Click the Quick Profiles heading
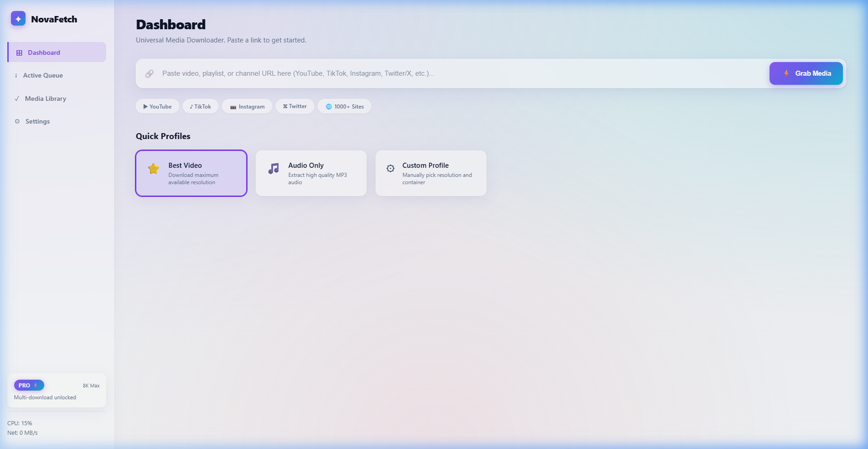 point(163,136)
